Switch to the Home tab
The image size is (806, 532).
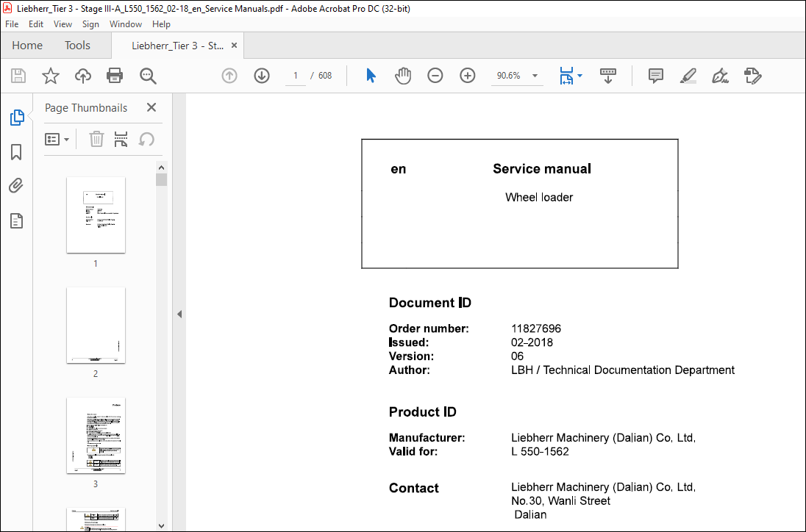[x=27, y=45]
